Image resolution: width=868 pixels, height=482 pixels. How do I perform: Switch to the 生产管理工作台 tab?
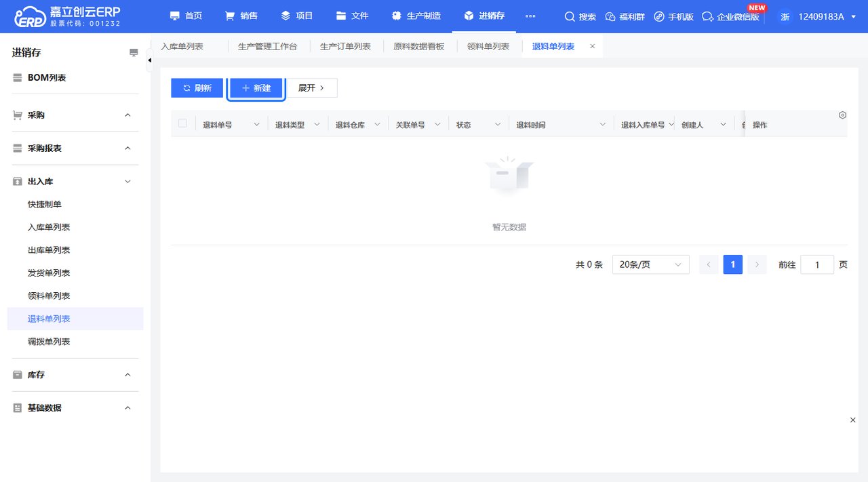tap(267, 46)
